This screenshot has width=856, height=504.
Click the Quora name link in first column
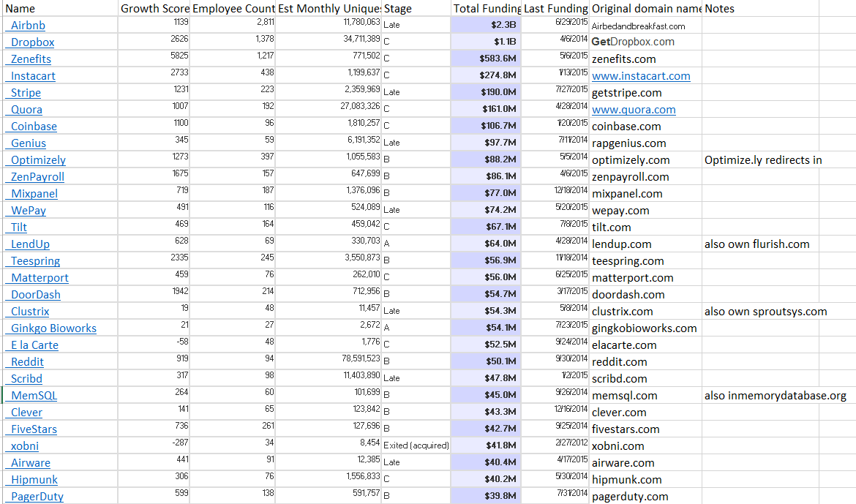click(x=26, y=110)
